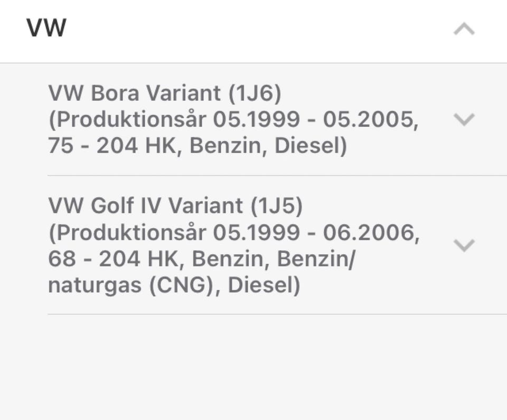This screenshot has width=507, height=420.
Task: Expand the VW Golf IV Variant chevron
Action: point(464,245)
